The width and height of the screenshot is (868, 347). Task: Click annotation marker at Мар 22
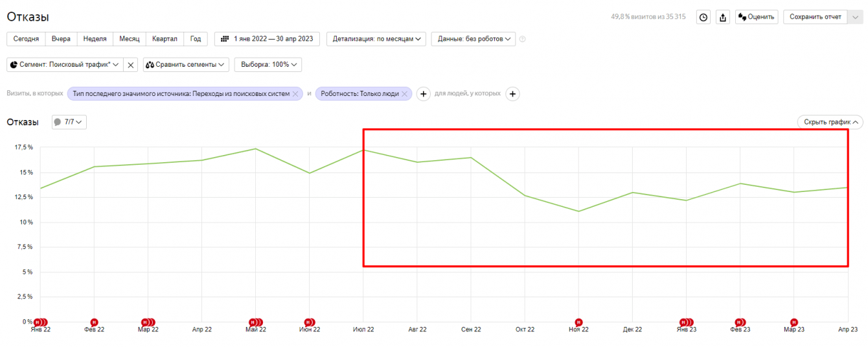148,322
